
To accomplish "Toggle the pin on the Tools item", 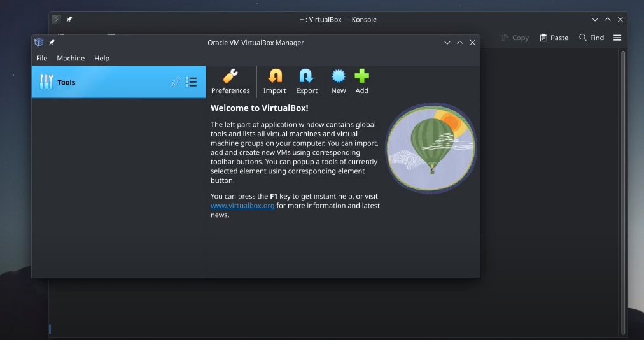I will point(176,82).
